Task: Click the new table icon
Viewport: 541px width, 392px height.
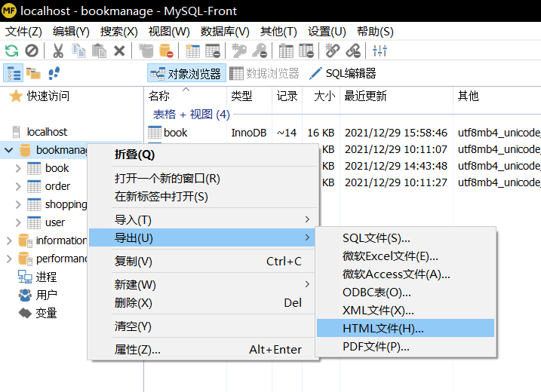Action: [192, 51]
